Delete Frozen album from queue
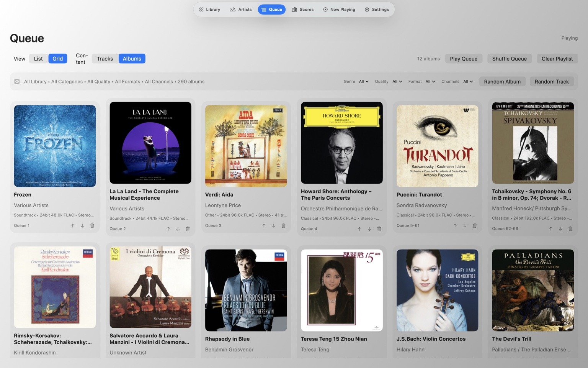The image size is (588, 368). (x=92, y=226)
